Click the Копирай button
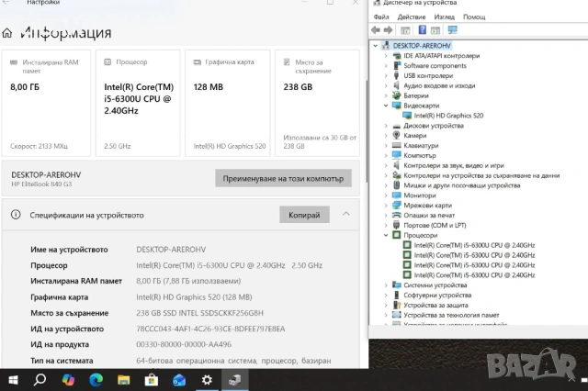 (304, 215)
